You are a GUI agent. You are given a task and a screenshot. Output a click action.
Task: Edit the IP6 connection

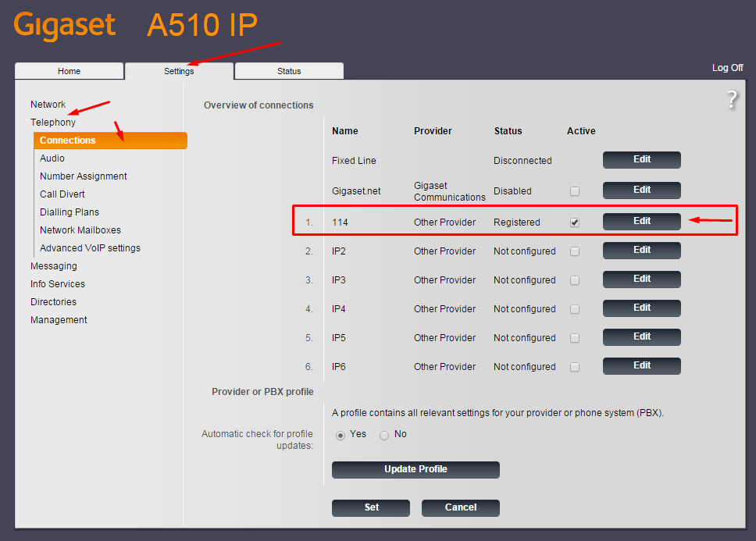(x=642, y=366)
